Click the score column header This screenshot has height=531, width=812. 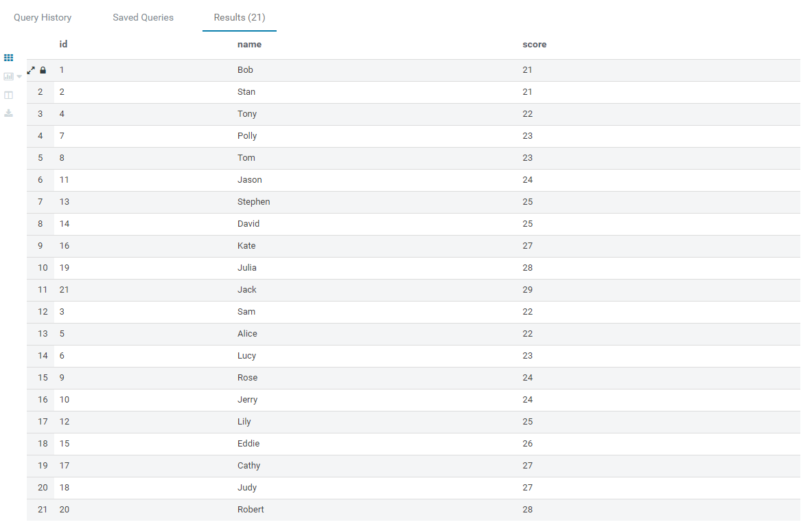tap(534, 44)
